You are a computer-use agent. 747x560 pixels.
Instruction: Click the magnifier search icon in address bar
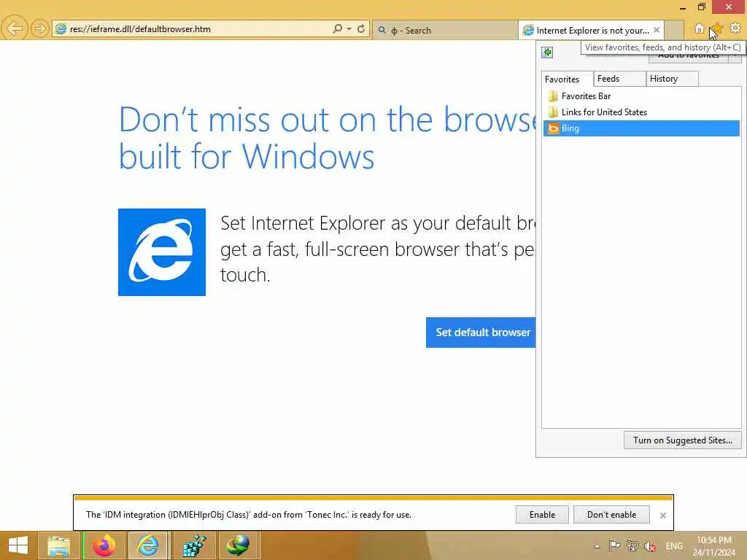(x=337, y=28)
